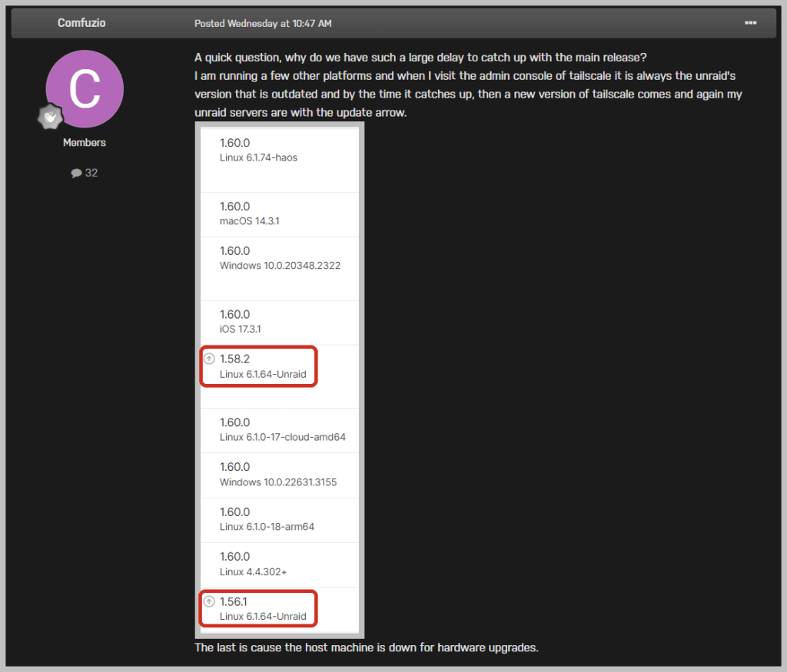
Task: Open the embedded Tailscale versions screenshot
Action: click(x=280, y=380)
